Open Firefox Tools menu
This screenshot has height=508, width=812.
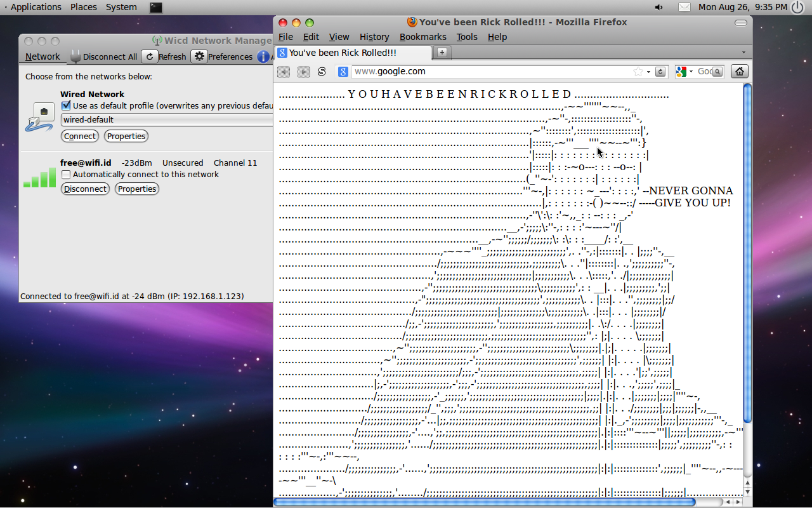click(467, 37)
